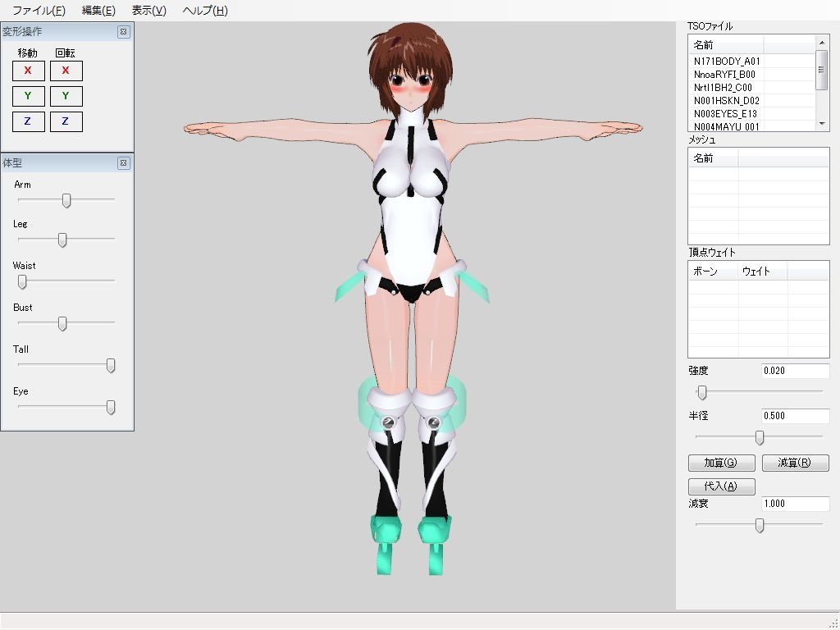Screen dimensions: 840x630
Task: Open the ヘルプ(H) menu
Action: point(205,10)
